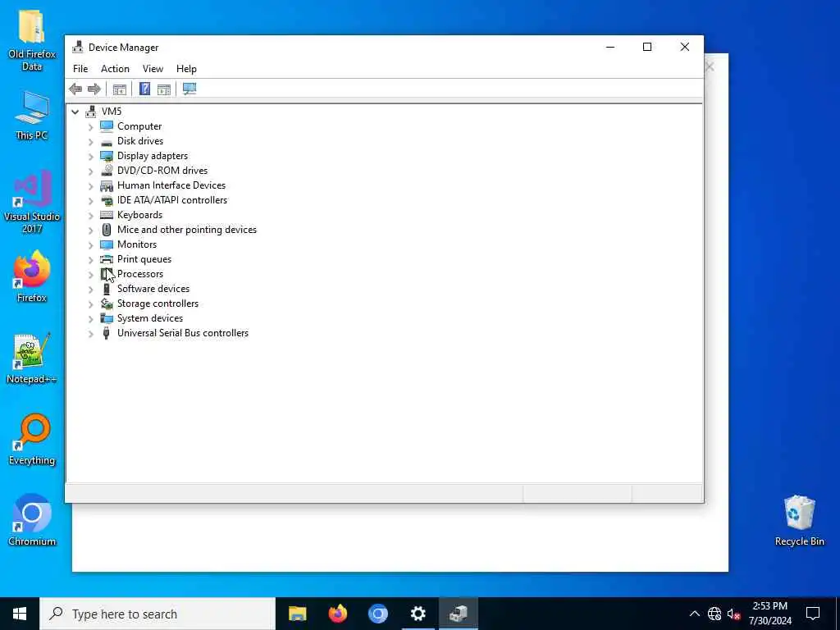Image resolution: width=840 pixels, height=630 pixels.
Task: Click the muted volume tray icon
Action: coord(733,614)
